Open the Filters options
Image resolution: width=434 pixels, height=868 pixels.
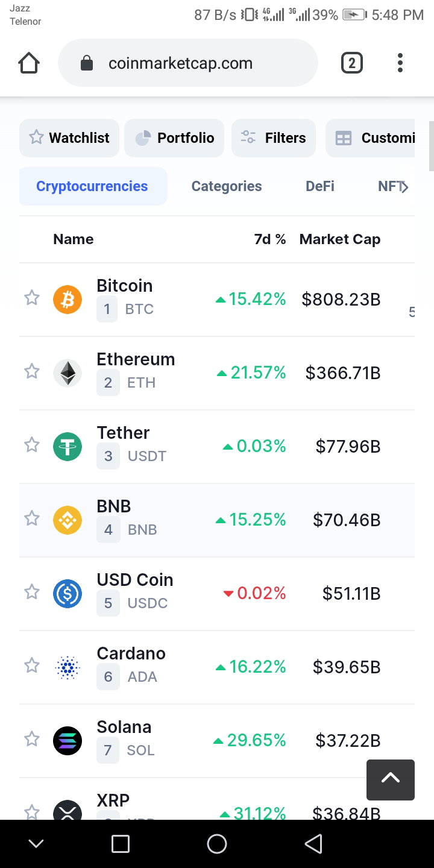click(x=274, y=138)
